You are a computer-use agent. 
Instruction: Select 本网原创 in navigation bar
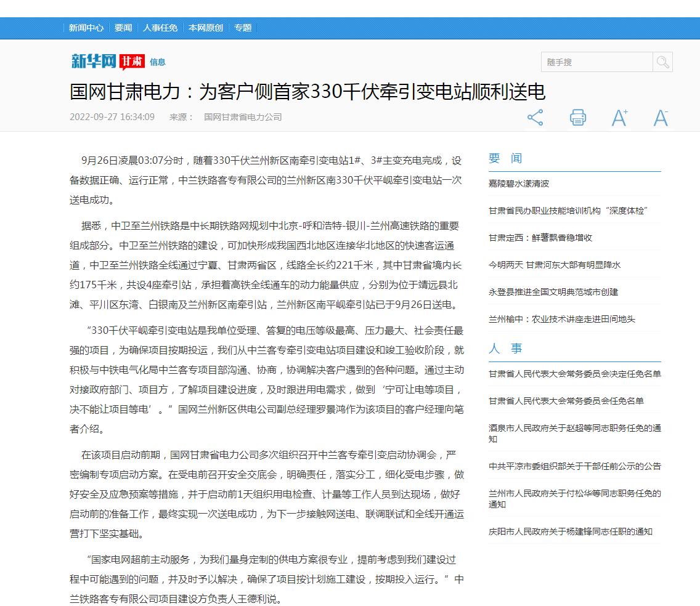pos(206,28)
